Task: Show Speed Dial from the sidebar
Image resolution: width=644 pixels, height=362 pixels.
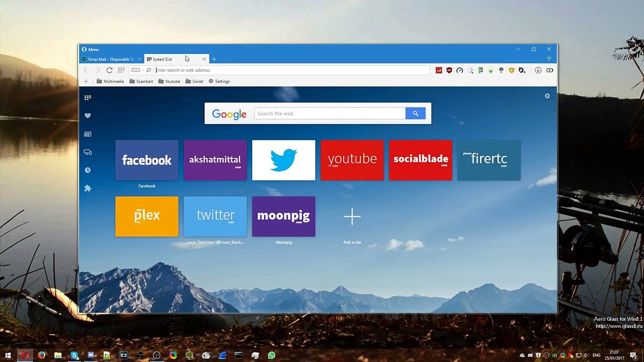Action: point(88,98)
